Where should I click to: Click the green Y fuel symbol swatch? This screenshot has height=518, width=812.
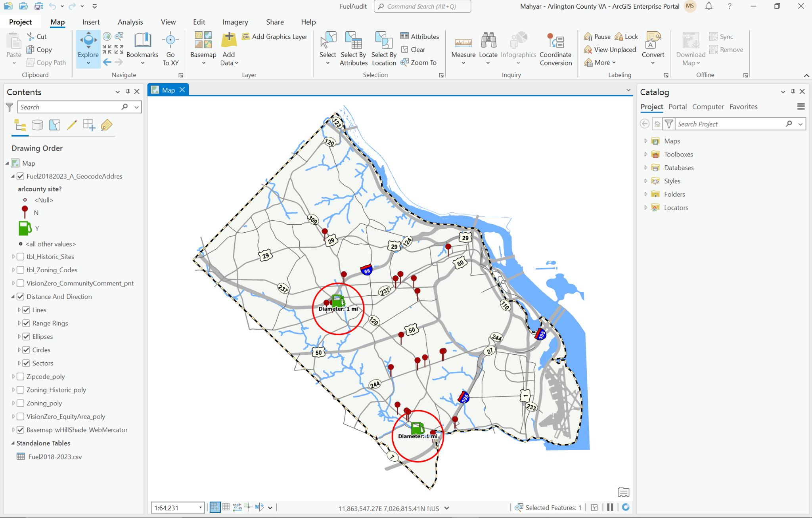coord(25,228)
